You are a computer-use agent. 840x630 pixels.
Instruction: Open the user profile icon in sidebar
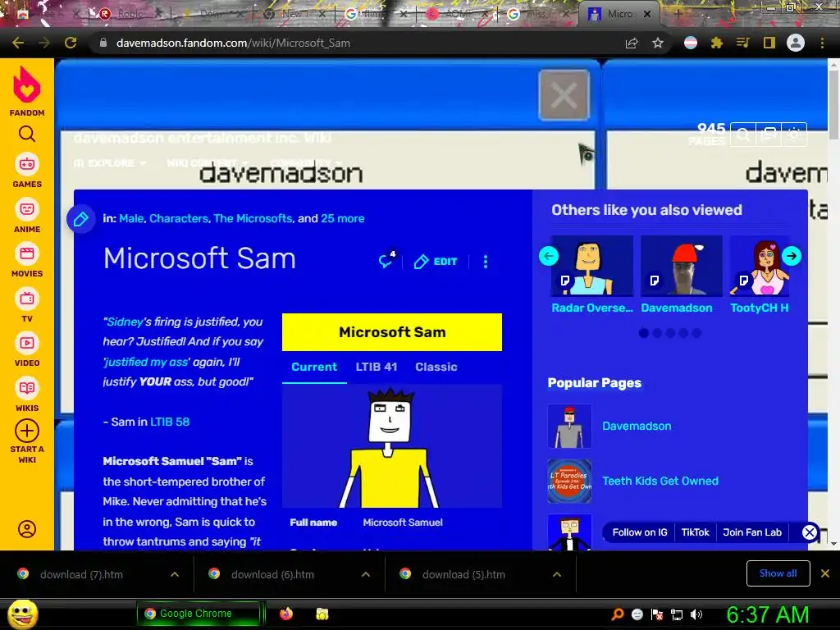(x=27, y=529)
